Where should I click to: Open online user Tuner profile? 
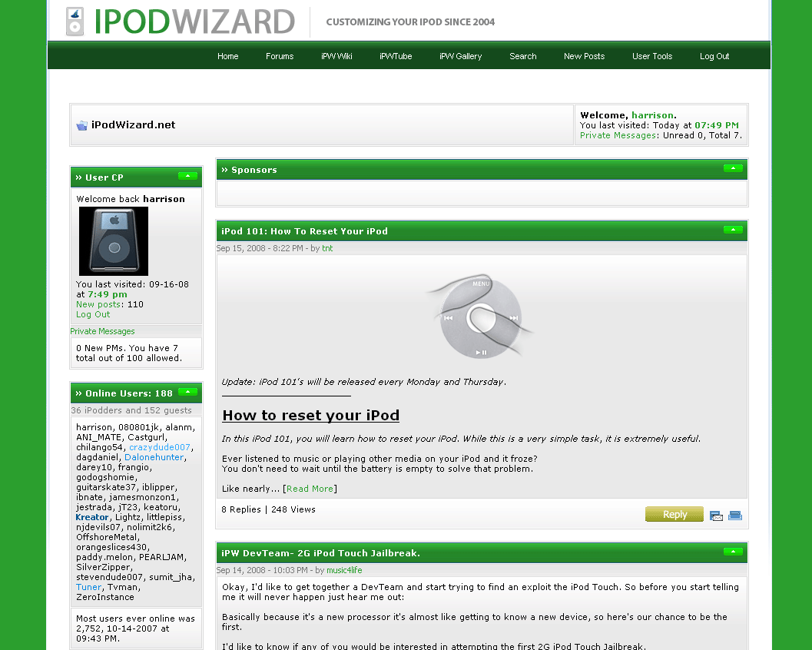(88, 587)
